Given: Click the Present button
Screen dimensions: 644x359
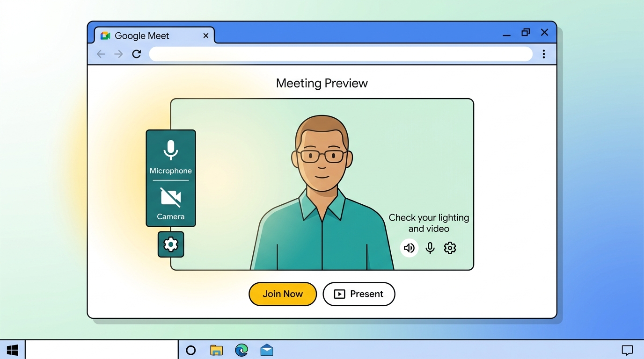Looking at the screenshot, I should tap(359, 294).
